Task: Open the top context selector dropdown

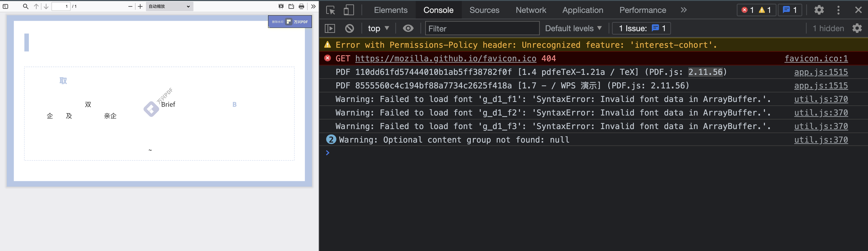Action: (378, 29)
